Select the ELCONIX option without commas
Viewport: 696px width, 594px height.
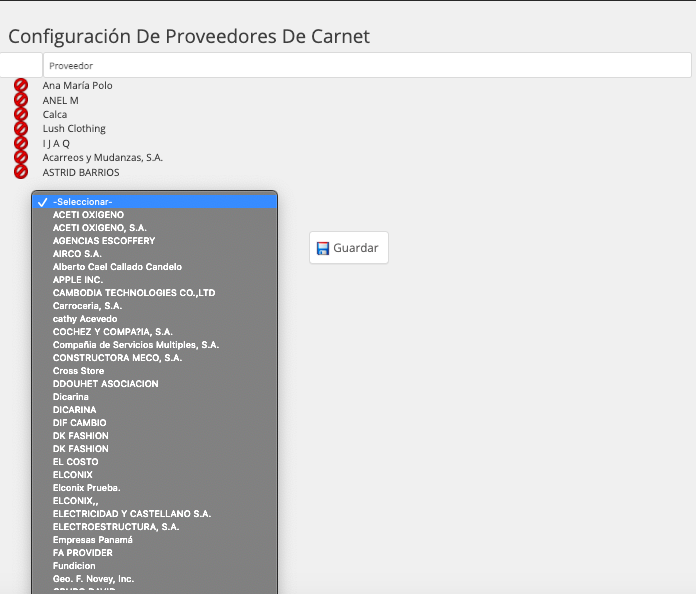[x=154, y=475]
